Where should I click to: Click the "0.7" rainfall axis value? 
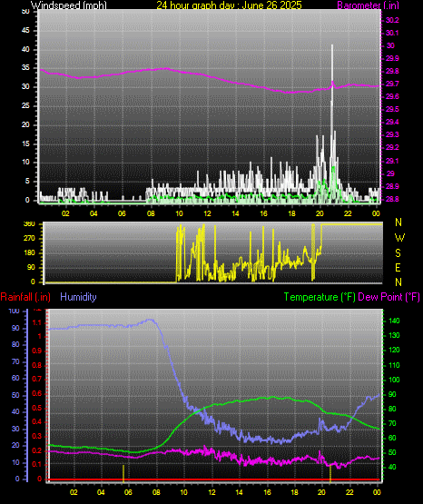[37, 379]
